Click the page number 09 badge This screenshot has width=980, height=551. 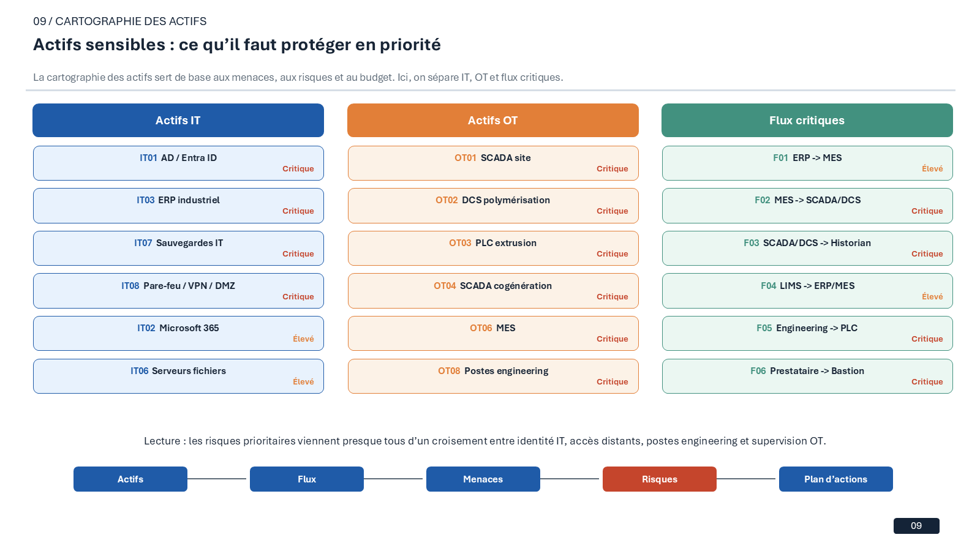(916, 526)
